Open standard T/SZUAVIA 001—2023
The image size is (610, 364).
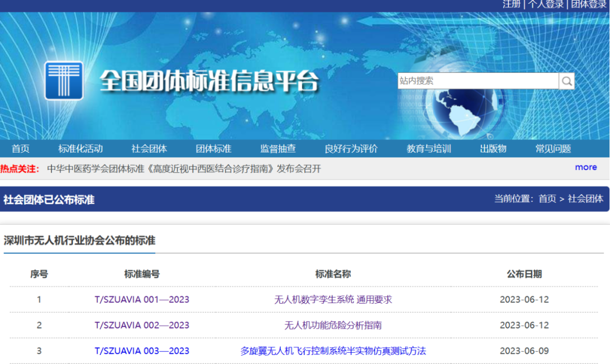(x=142, y=299)
